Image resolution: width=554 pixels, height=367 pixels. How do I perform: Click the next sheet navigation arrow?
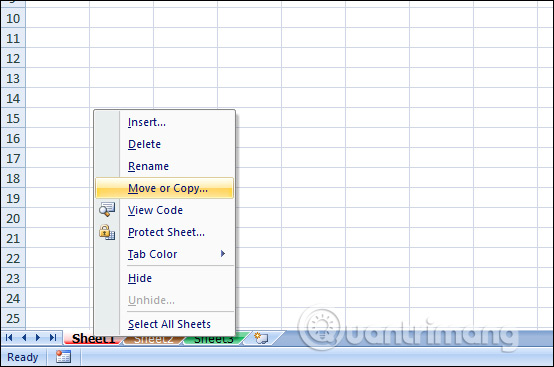pos(38,338)
